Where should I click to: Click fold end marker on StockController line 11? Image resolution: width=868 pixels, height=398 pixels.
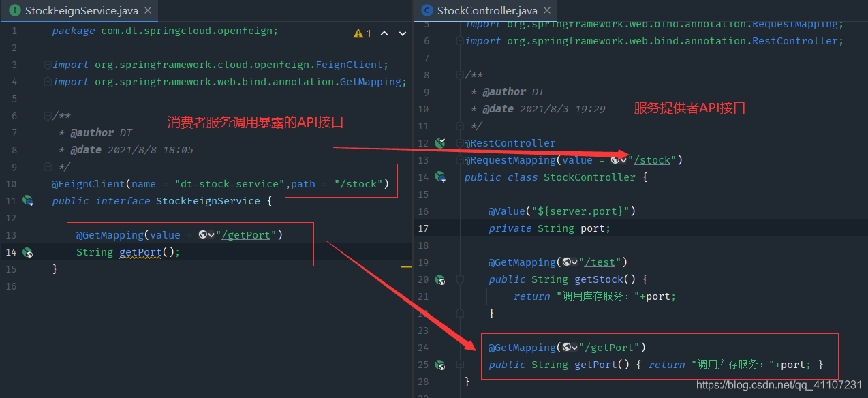(460, 126)
